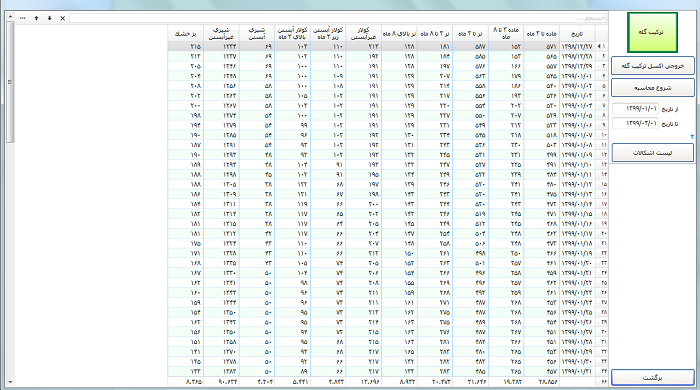Click the up arrow find-previous icon

tap(36, 18)
